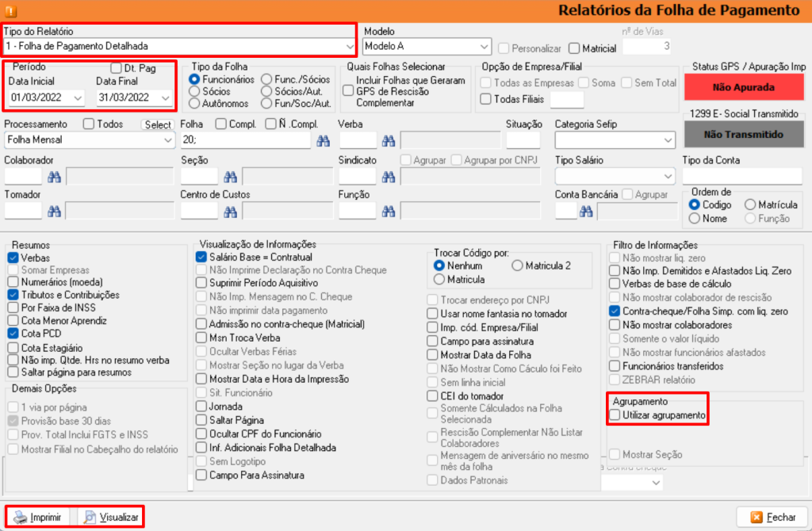Search Sindicato using its binoculars icon
Image resolution: width=812 pixels, height=531 pixels.
389,176
